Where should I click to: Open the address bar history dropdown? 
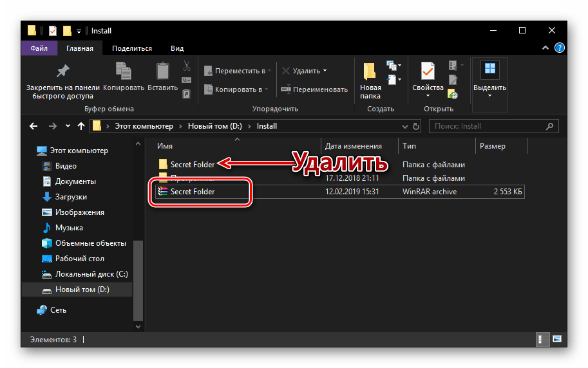click(405, 127)
